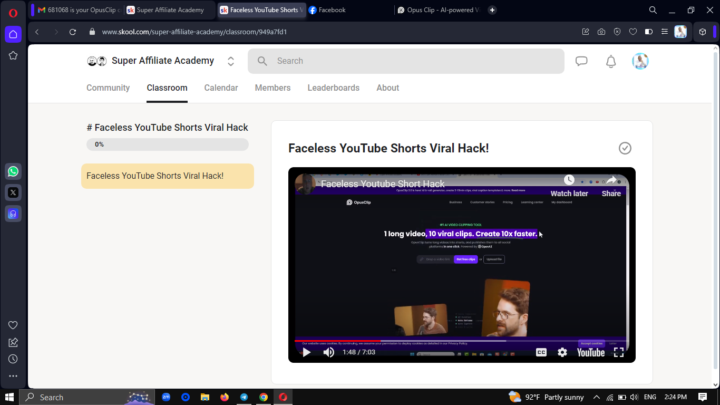This screenshot has width=720, height=405.
Task: Switch to the Super Affiliate Academy browser tab
Action: point(168,10)
